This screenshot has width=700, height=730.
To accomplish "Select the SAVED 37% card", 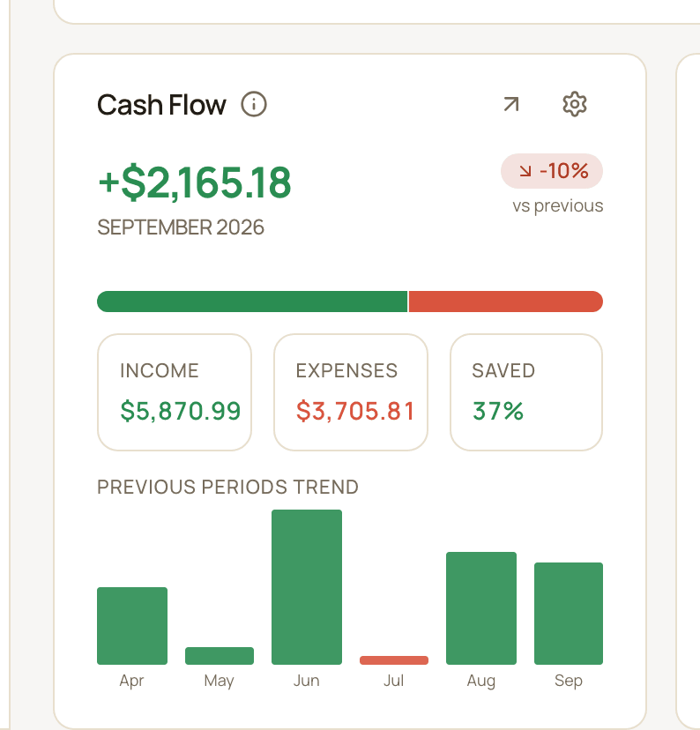I will [526, 392].
